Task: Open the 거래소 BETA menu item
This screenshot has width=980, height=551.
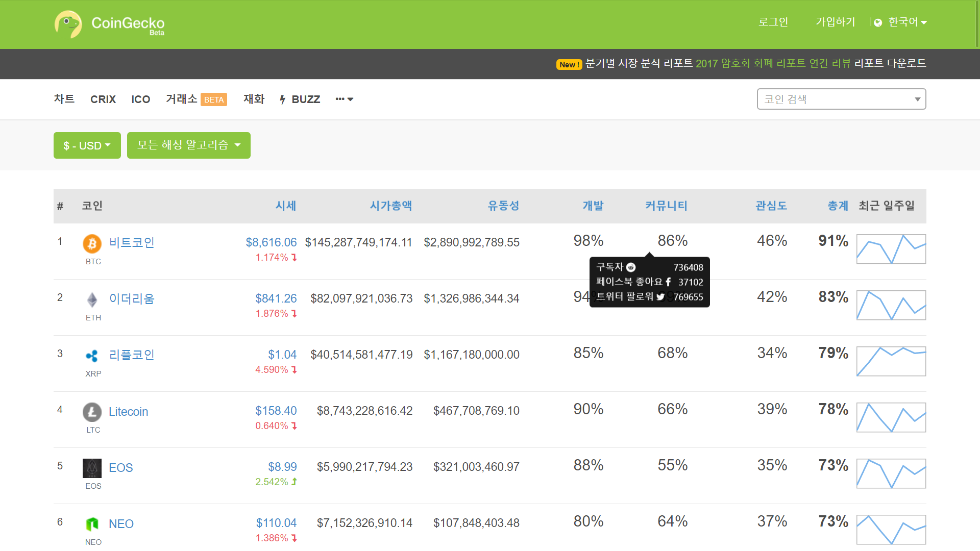Action: (197, 99)
